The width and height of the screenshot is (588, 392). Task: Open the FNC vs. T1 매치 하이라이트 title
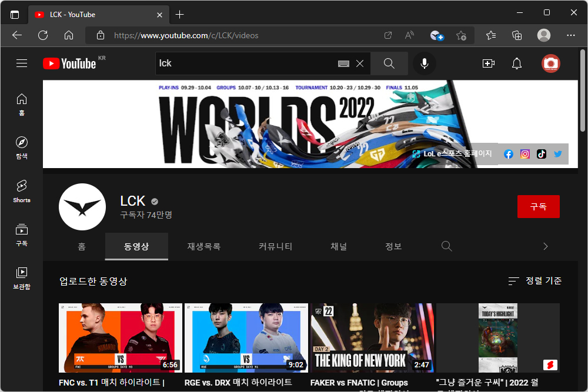pos(112,383)
